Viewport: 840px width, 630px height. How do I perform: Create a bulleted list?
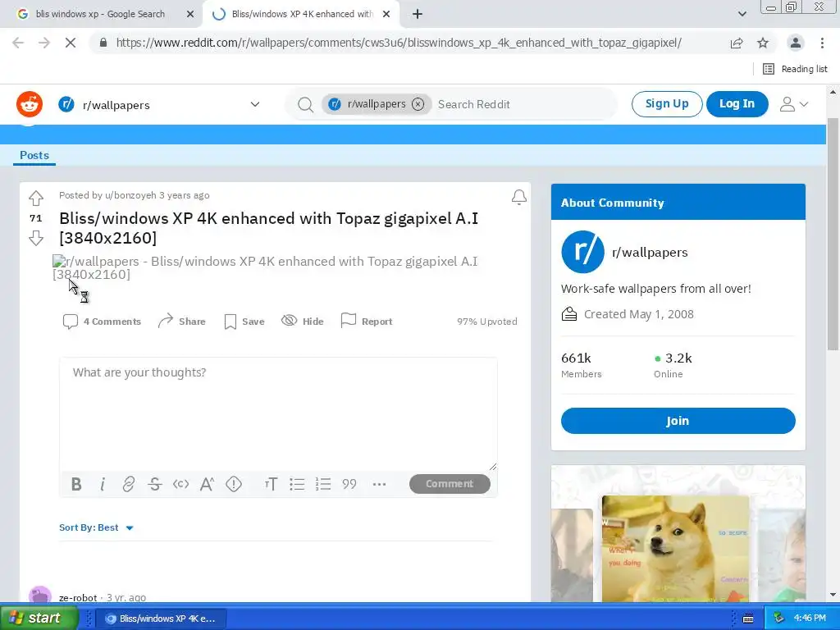[x=297, y=484]
